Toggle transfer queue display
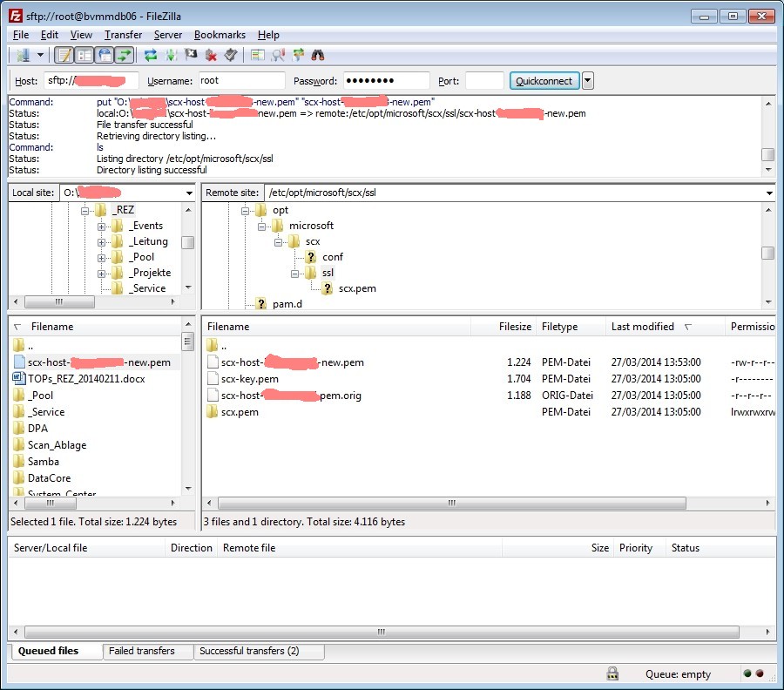Image resolution: width=784 pixels, height=690 pixels. coord(124,55)
